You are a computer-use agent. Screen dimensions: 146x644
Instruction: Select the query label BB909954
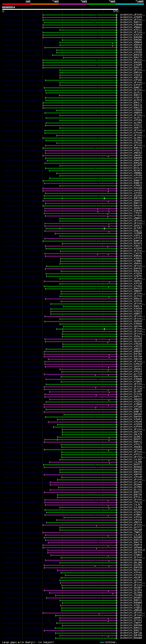point(9,8)
